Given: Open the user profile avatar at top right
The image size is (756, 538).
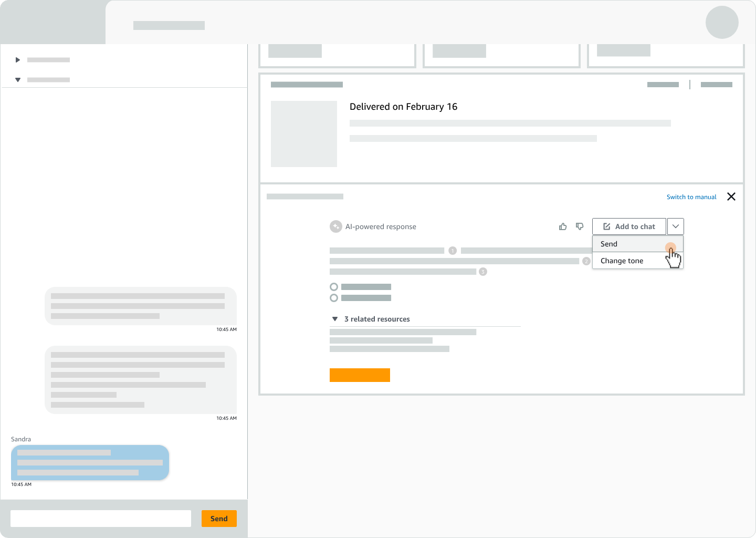Looking at the screenshot, I should pos(722,23).
